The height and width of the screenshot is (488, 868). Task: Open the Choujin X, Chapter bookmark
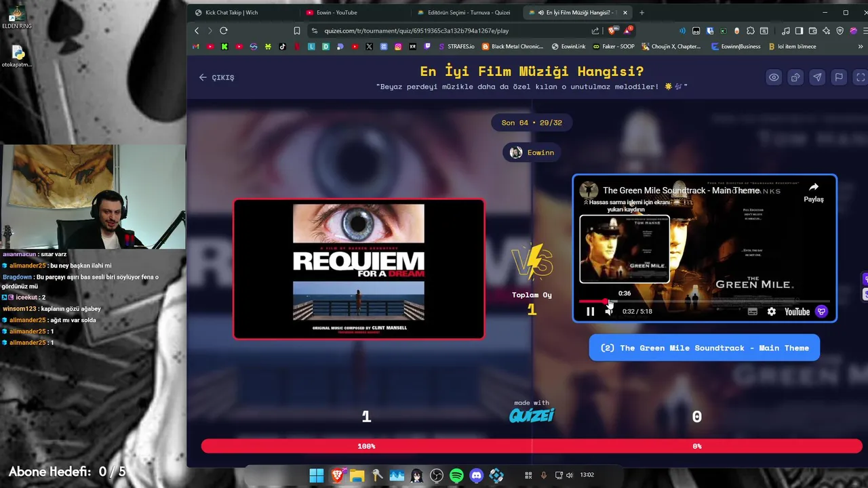click(x=670, y=47)
